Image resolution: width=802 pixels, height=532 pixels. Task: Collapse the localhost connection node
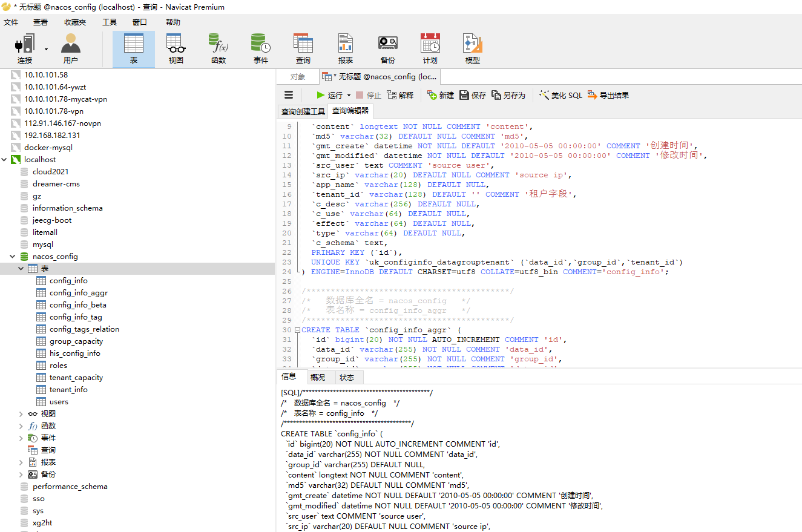click(5, 160)
